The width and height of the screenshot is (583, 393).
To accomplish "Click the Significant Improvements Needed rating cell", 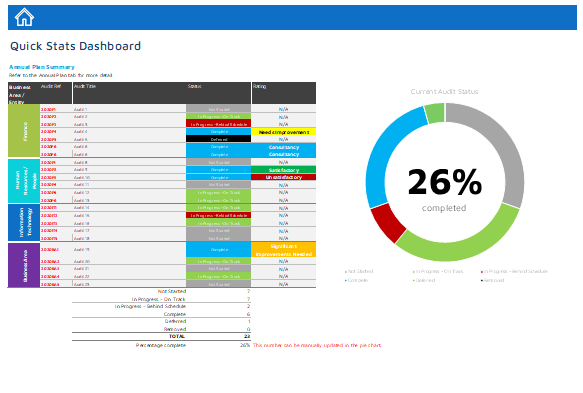I will [284, 250].
